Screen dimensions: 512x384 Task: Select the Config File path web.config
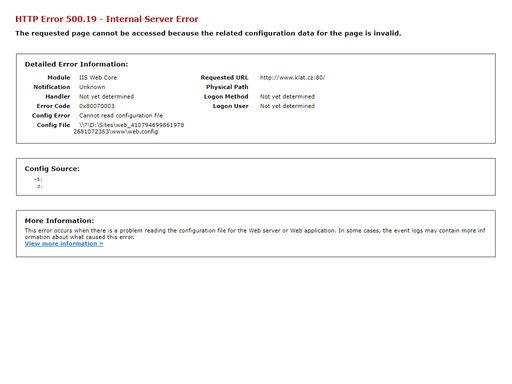pos(129,128)
